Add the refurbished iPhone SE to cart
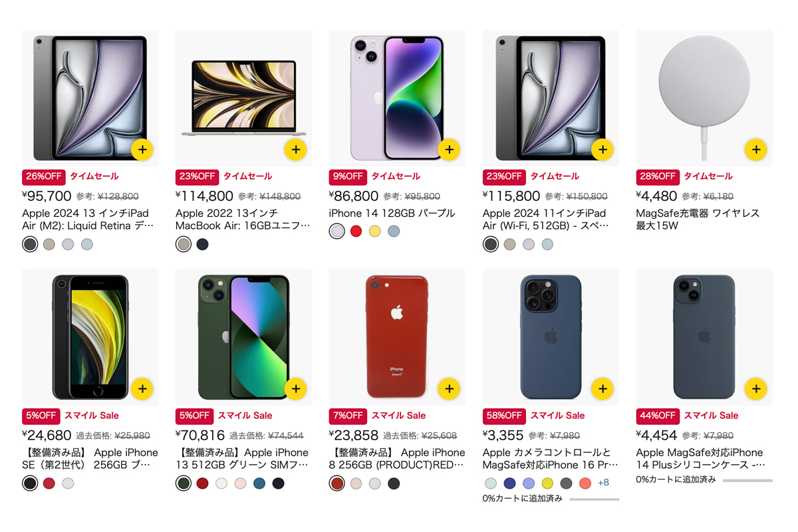This screenshot has width=798, height=532. click(x=142, y=388)
